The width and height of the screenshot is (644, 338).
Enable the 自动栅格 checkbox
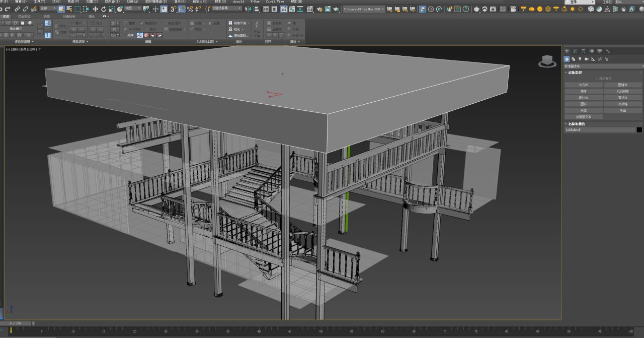point(597,79)
